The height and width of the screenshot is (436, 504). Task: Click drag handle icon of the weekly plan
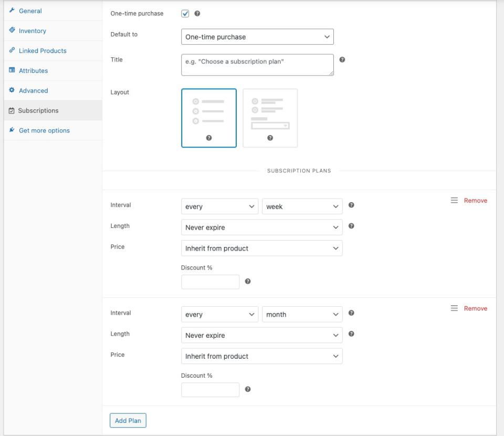click(455, 200)
